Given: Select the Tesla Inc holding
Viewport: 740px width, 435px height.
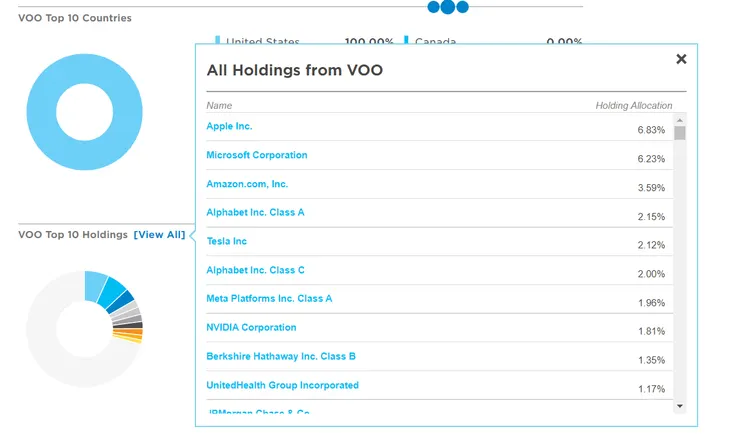Looking at the screenshot, I should click(x=226, y=241).
